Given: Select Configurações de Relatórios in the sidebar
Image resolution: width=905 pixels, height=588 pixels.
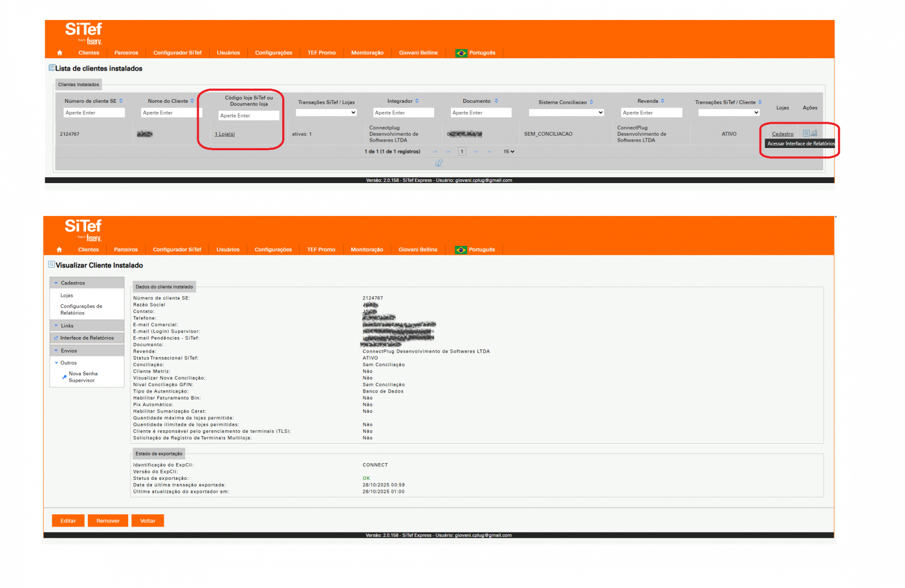Looking at the screenshot, I should 81,310.
